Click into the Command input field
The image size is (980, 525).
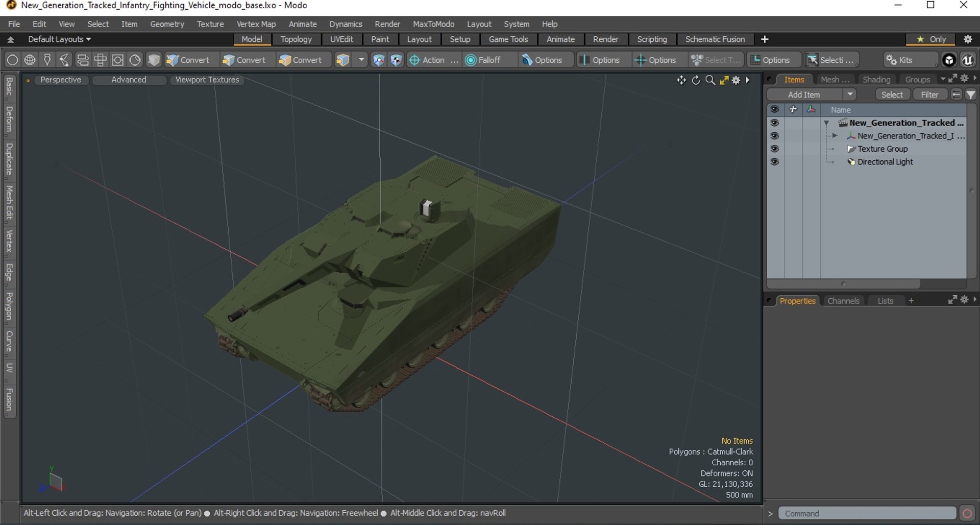867,513
